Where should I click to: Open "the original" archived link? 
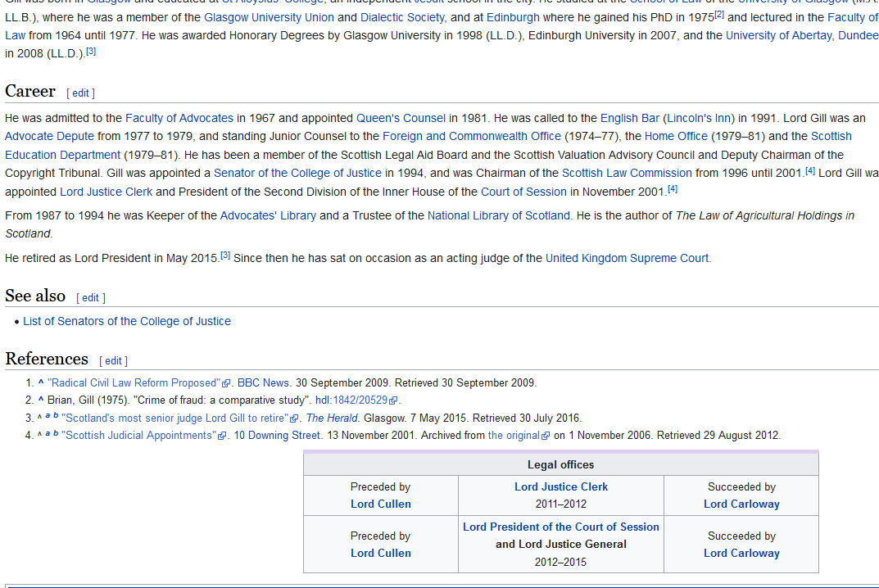tap(514, 436)
